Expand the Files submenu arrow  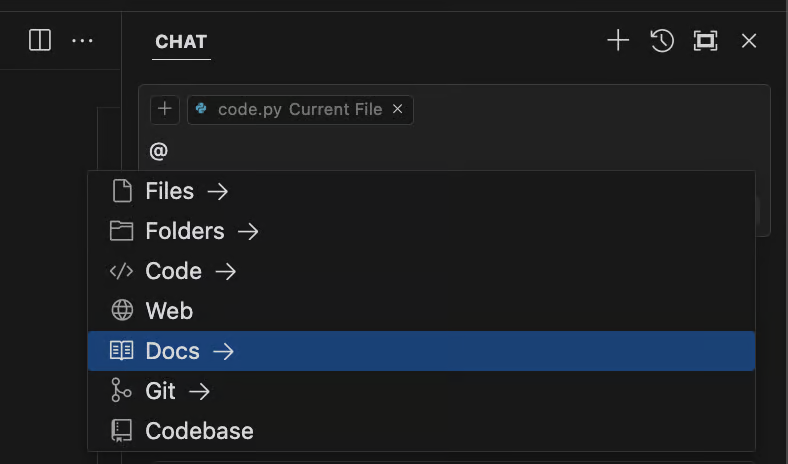[218, 192]
